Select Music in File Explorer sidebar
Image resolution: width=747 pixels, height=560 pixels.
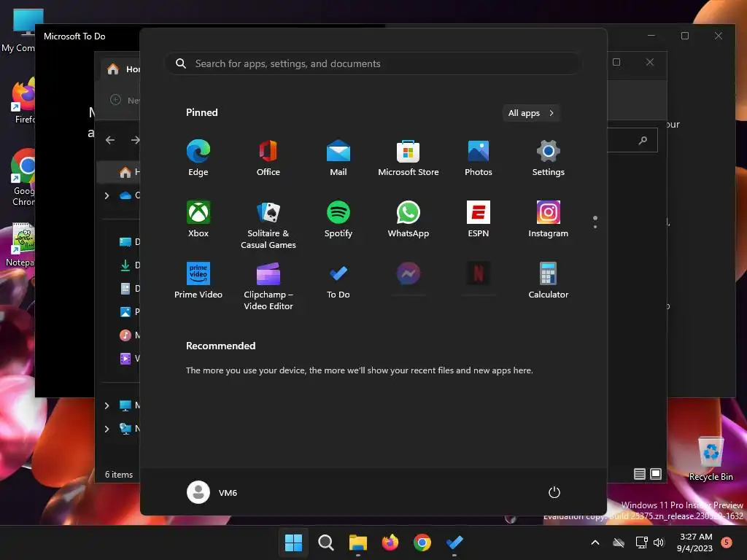(129, 335)
